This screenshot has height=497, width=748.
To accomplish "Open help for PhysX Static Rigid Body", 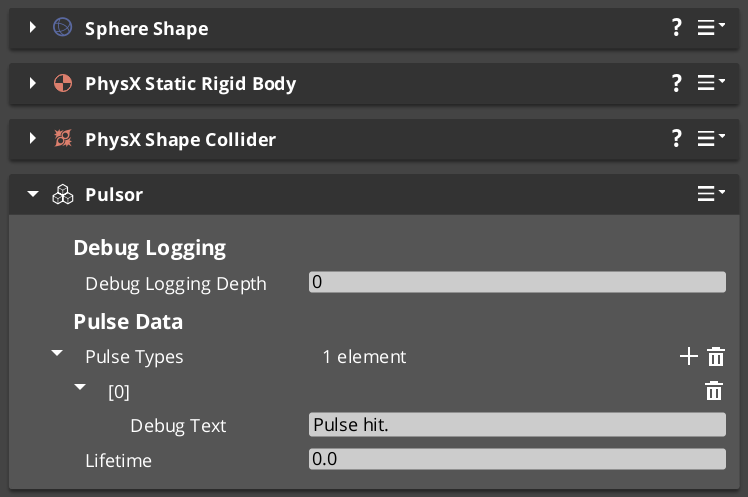I will click(x=677, y=83).
